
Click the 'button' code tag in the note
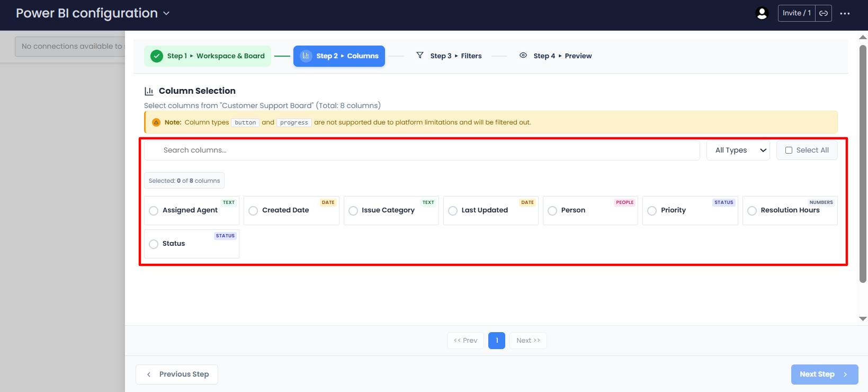(245, 122)
